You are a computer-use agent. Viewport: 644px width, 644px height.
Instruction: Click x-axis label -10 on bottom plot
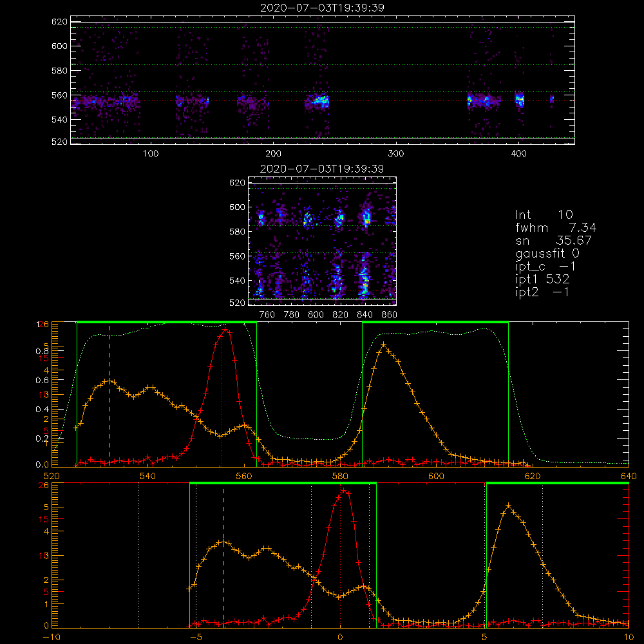(52, 638)
